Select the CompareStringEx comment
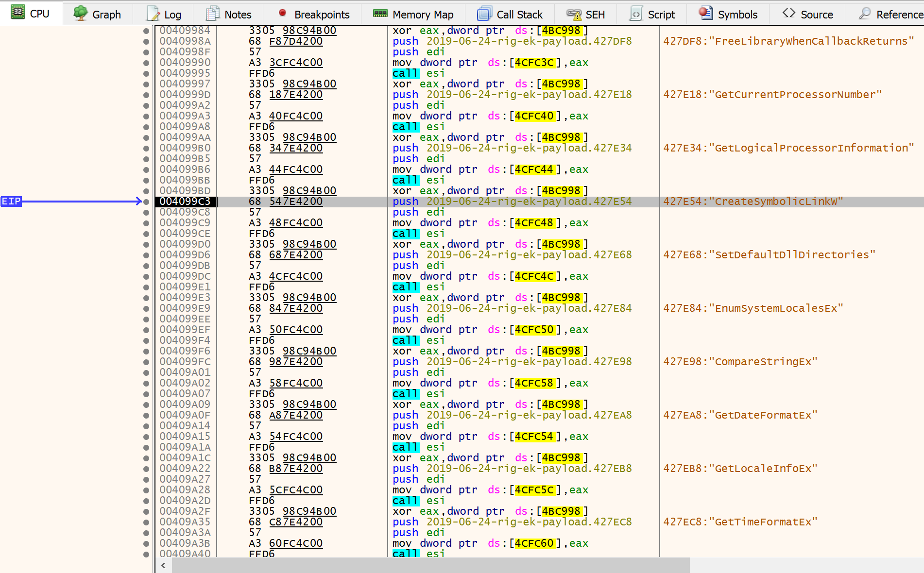924x573 pixels. [740, 362]
